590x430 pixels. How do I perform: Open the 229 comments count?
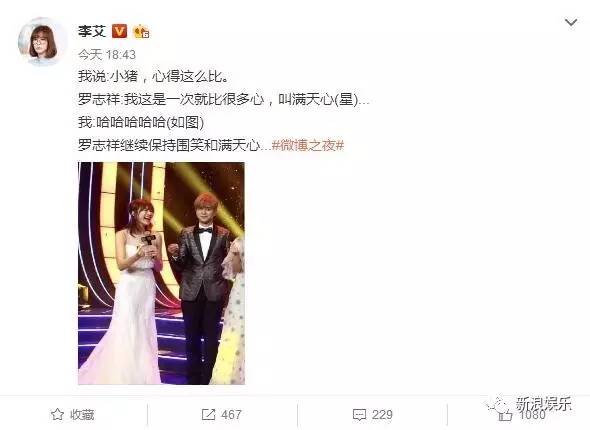point(382,415)
